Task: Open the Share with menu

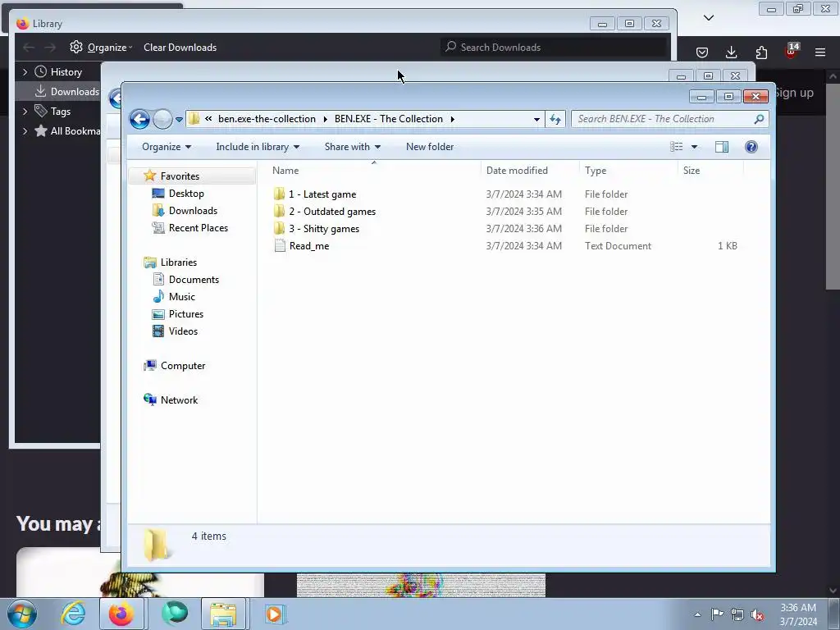Action: pyautogui.click(x=352, y=147)
